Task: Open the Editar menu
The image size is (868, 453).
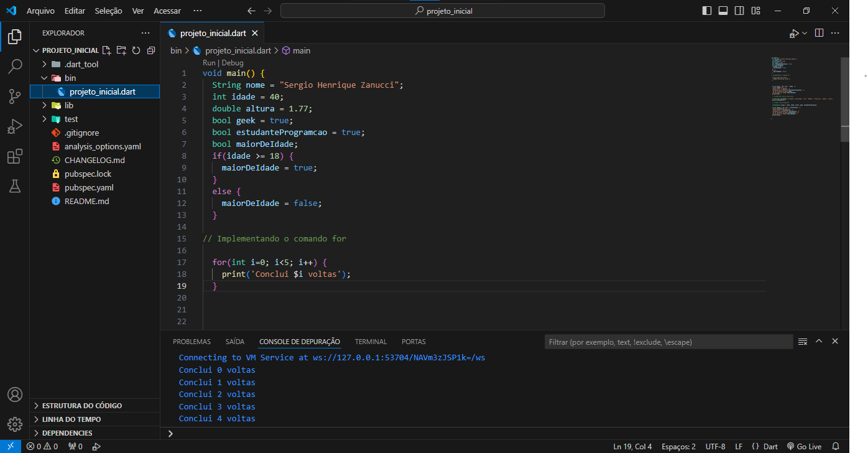Action: (75, 11)
